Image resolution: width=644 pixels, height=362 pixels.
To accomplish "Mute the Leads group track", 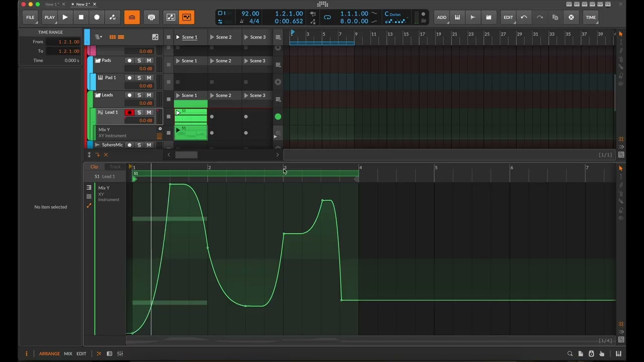I will pos(149,95).
